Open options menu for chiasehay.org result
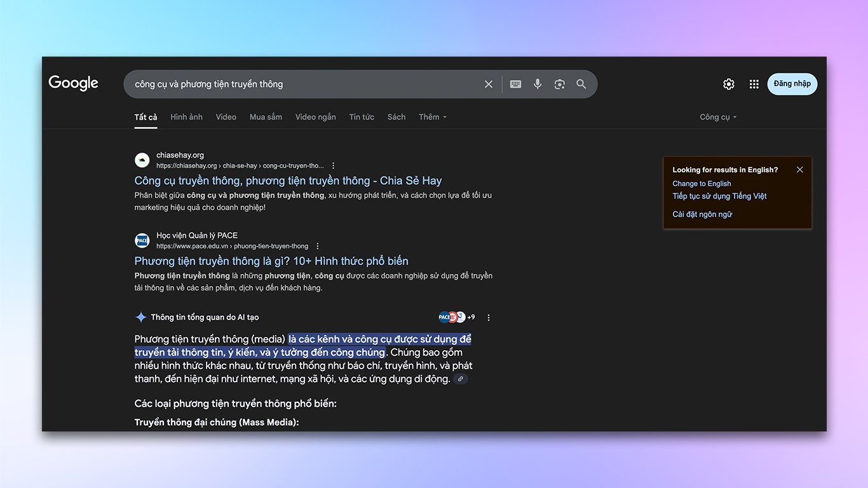The width and height of the screenshot is (868, 488). click(x=333, y=166)
